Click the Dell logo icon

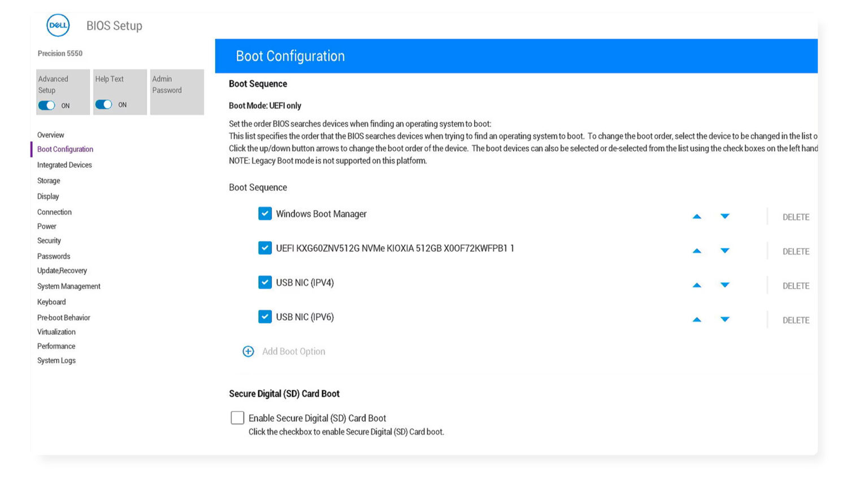tap(58, 25)
